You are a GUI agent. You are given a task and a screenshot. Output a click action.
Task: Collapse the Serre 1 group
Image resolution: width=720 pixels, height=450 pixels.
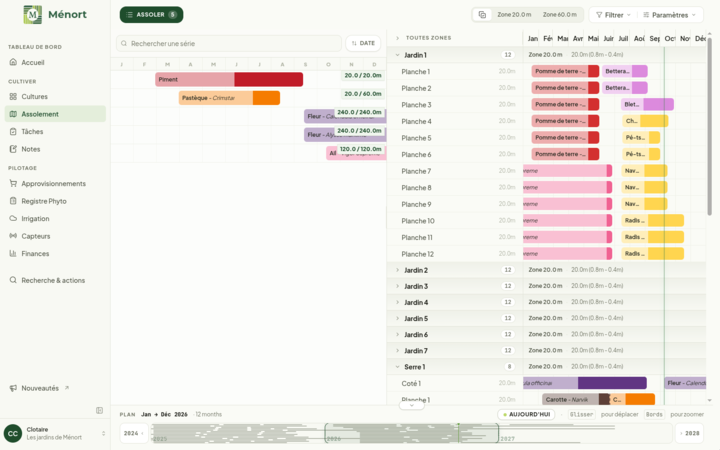(398, 366)
